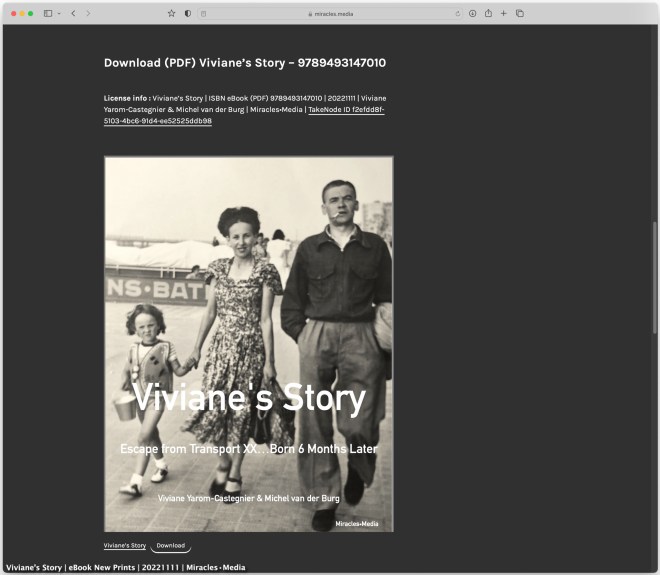This screenshot has height=575, width=660.
Task: Open the TakeNode ID license link
Action: click(x=345, y=110)
